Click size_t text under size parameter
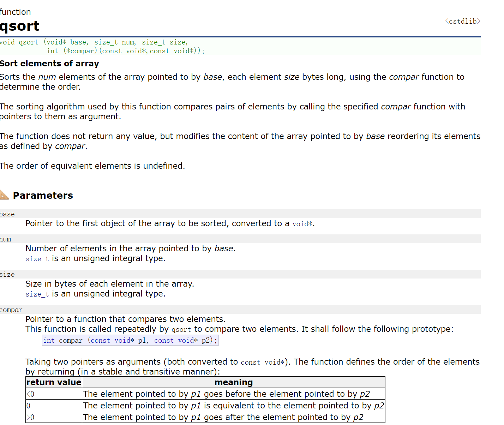504x425 pixels. [x=37, y=294]
